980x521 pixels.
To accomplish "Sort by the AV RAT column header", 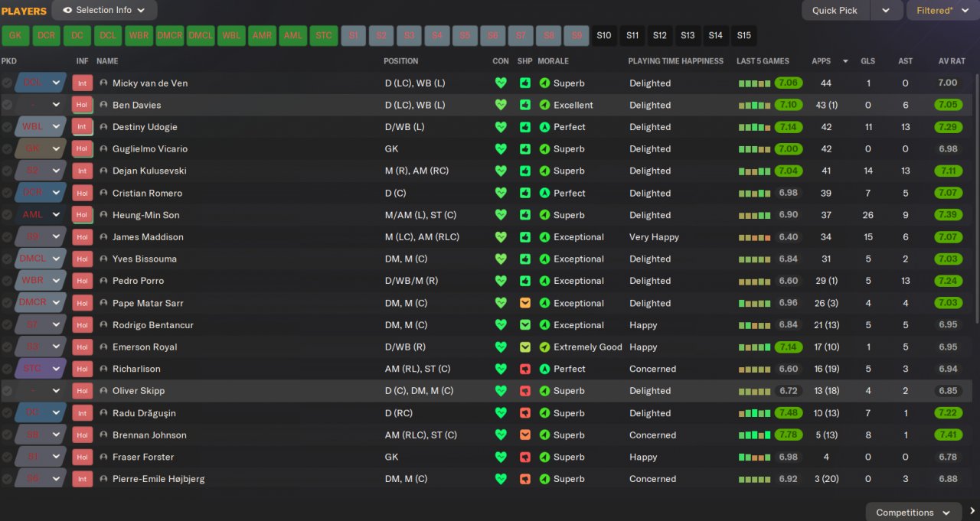I will pyautogui.click(x=953, y=60).
